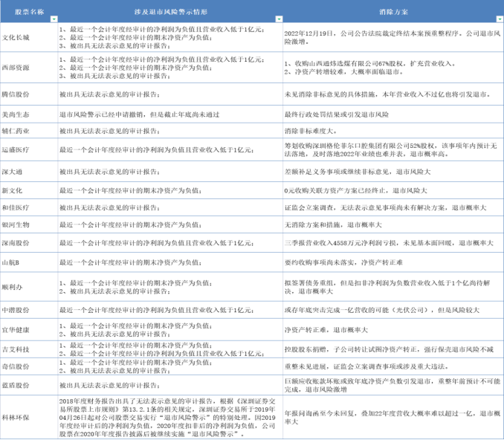The width and height of the screenshot is (504, 440).
Task: Click the 巨额应收账款坏账 plan cell
Action: (393, 385)
